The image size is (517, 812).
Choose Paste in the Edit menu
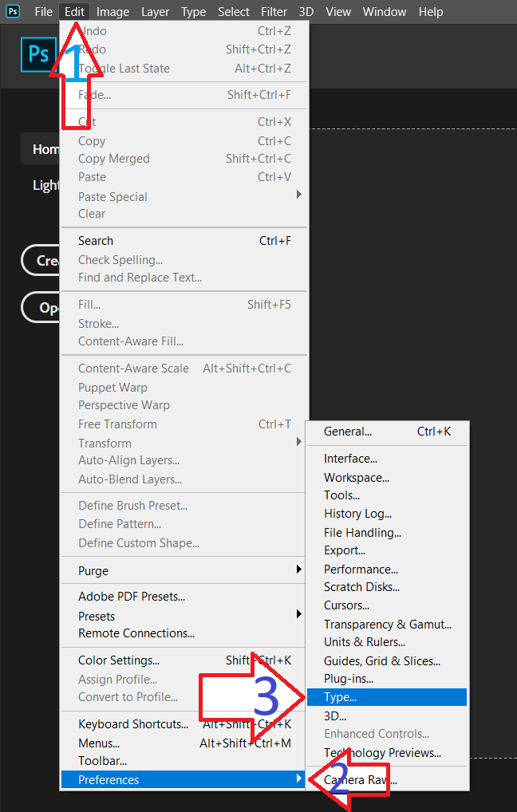[184, 177]
